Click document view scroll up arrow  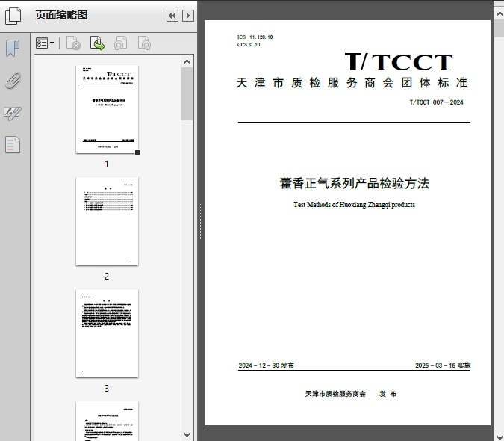[500, 13]
